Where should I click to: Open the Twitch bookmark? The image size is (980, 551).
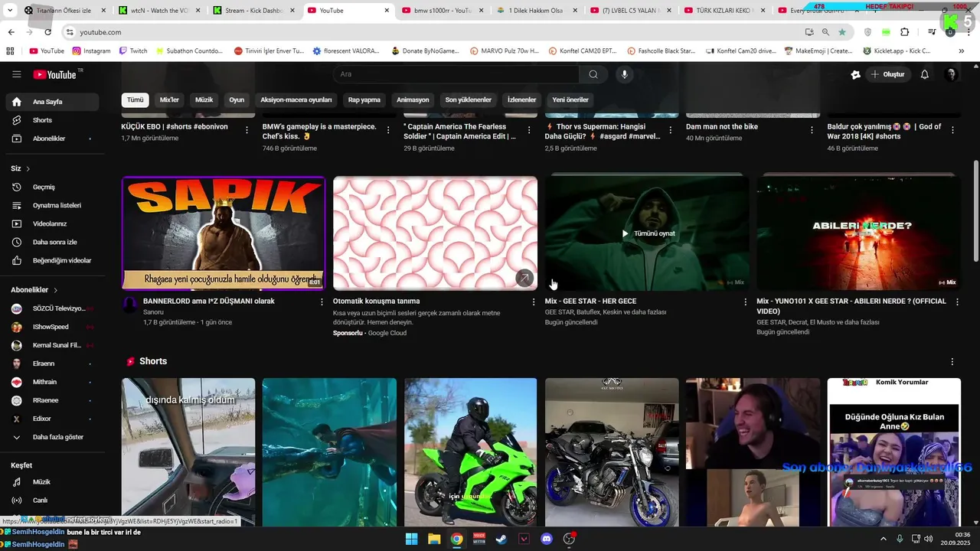[x=133, y=51]
